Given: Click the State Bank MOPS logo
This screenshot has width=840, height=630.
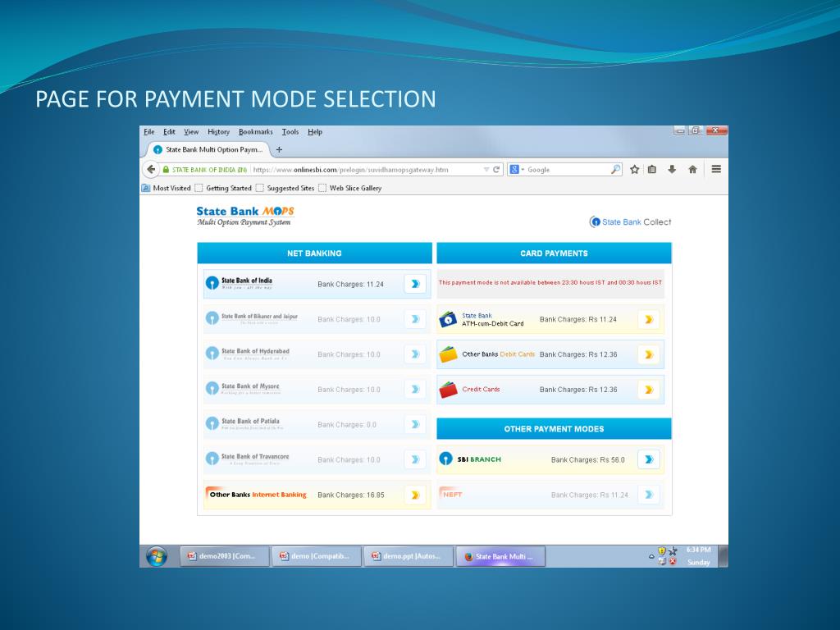Looking at the screenshot, I should click(x=245, y=216).
